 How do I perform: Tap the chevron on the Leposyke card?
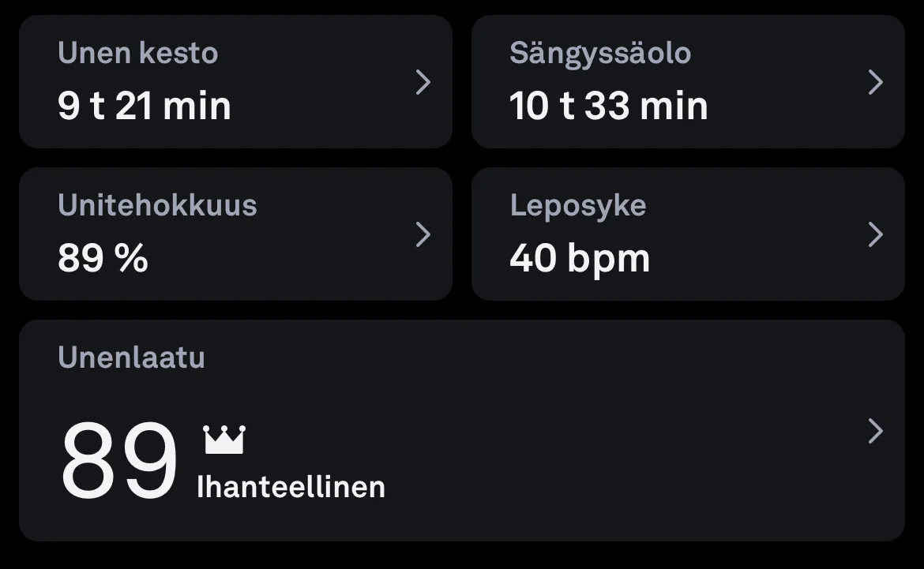click(875, 234)
